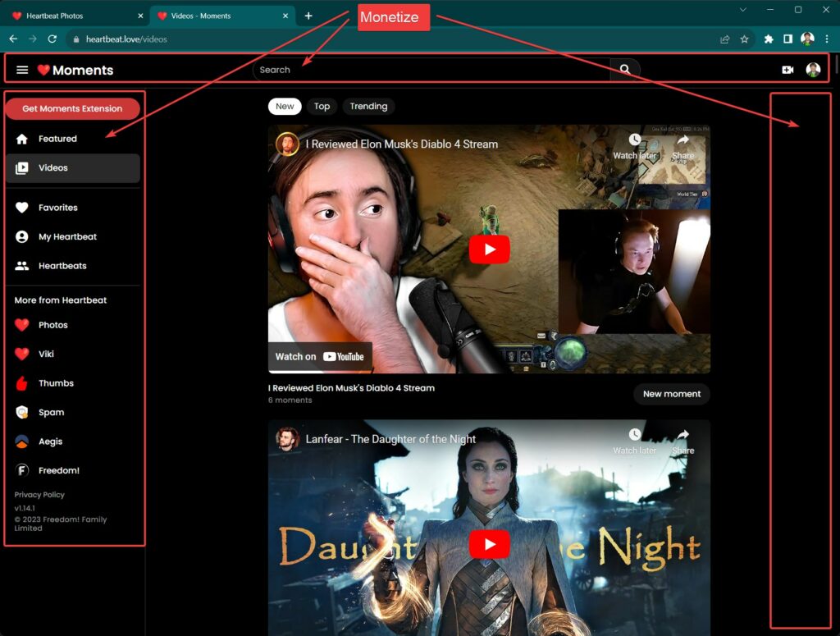Image resolution: width=840 pixels, height=636 pixels.
Task: Click the Thumbs flame icon
Action: point(22,383)
